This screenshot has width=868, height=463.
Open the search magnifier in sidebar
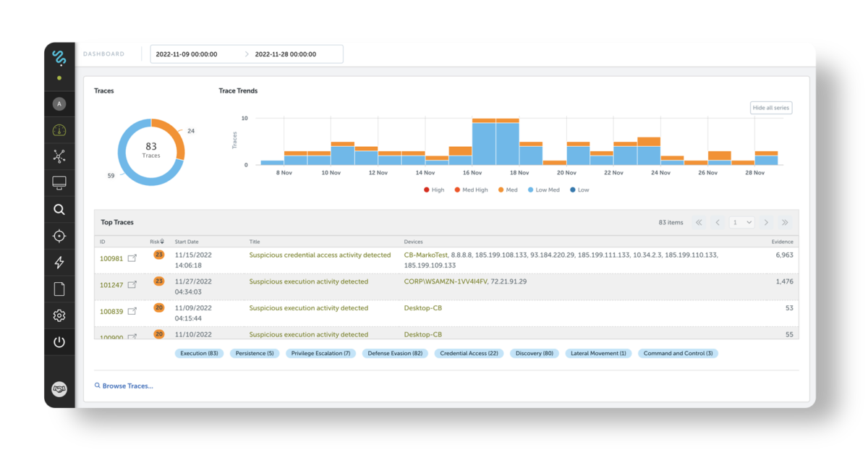59,210
